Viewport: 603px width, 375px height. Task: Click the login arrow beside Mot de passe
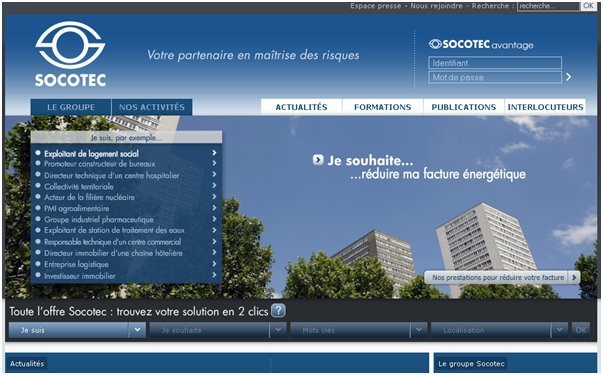pos(569,77)
